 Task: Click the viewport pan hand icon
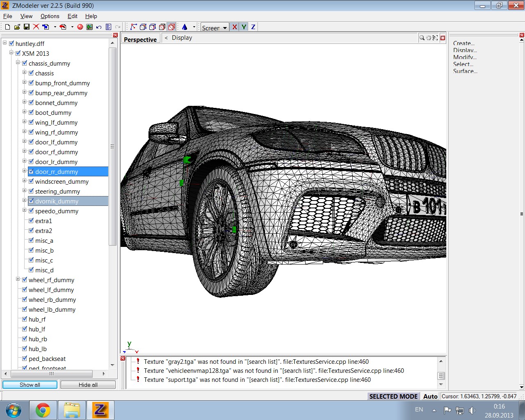point(429,38)
